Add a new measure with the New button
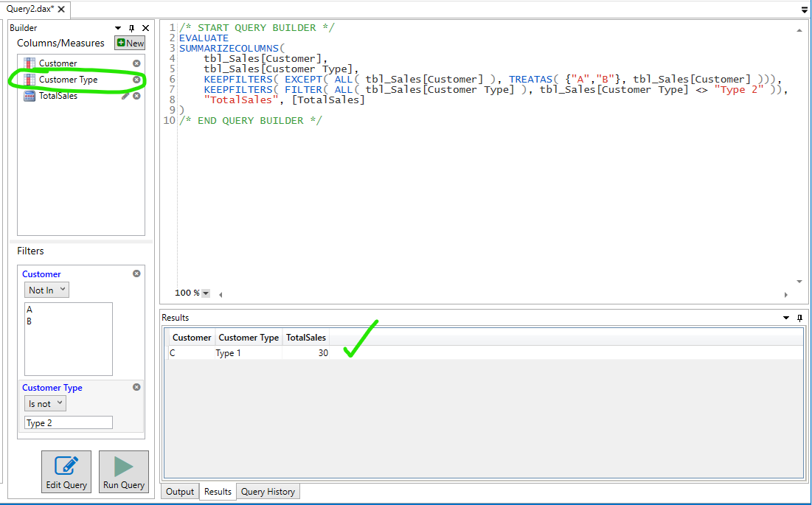Screen dimensions: 812x505 [129, 43]
